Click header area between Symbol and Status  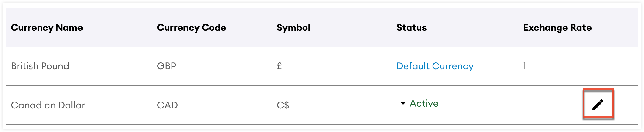coord(353,28)
